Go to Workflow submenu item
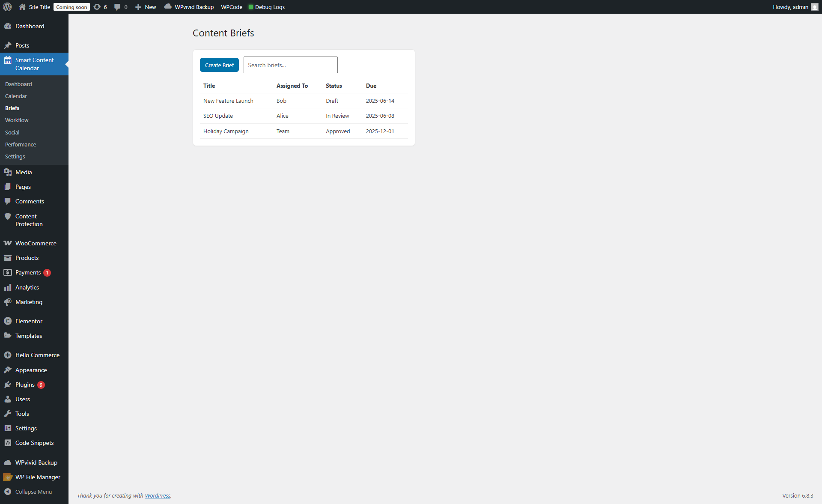The image size is (822, 504). [17, 120]
